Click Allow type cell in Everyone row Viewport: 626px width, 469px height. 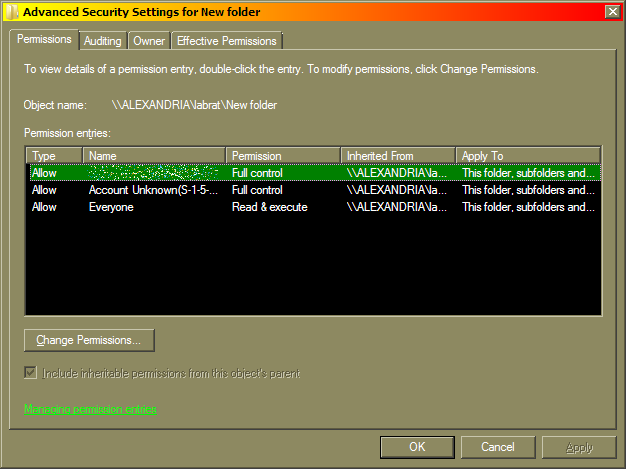point(44,207)
